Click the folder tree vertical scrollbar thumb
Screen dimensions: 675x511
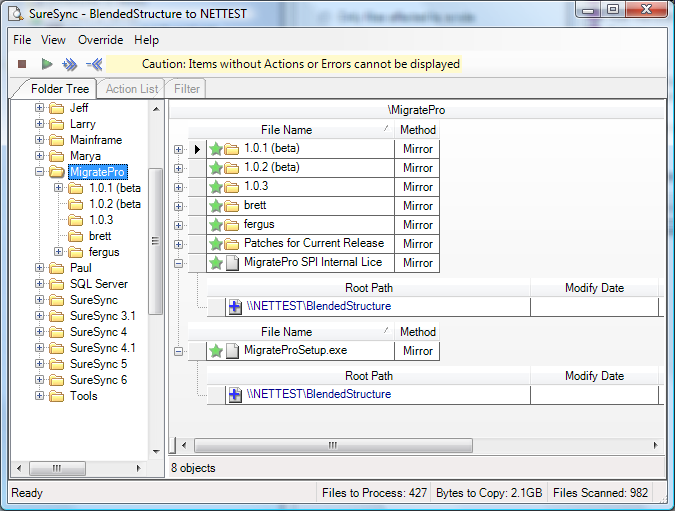click(155, 240)
